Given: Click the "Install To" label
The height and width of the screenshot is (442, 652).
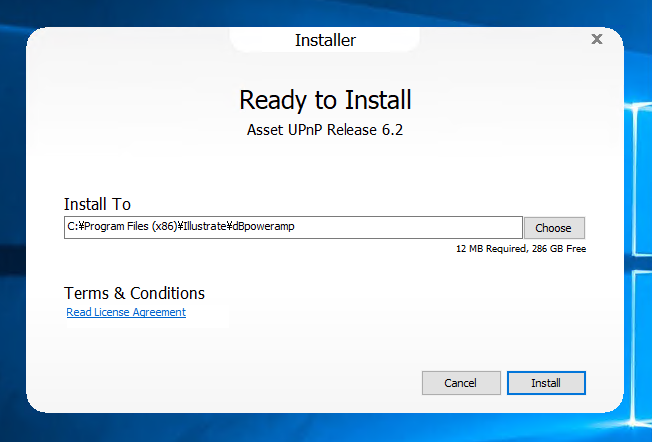Looking at the screenshot, I should tap(97, 204).
